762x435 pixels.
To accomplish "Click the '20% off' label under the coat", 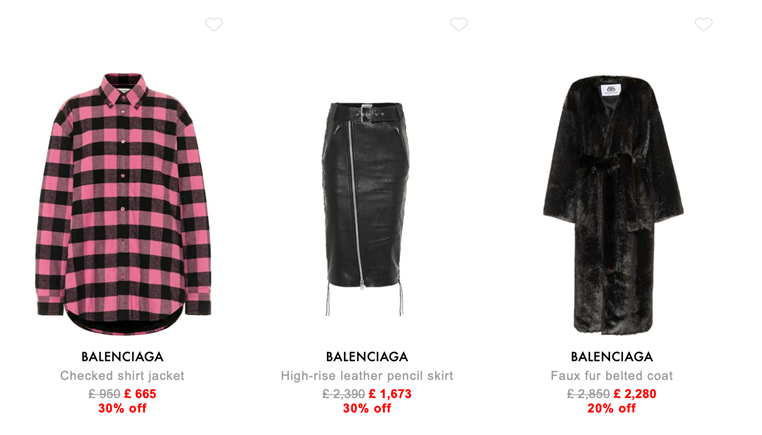I will pyautogui.click(x=612, y=408).
